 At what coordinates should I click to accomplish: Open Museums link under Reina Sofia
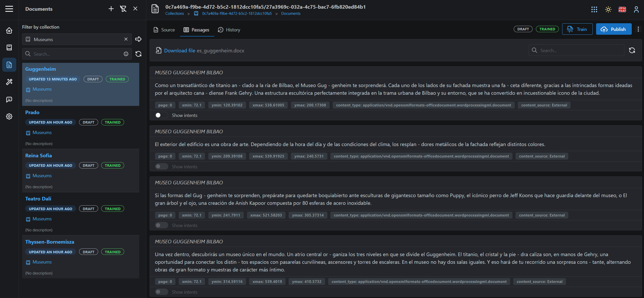click(x=42, y=176)
